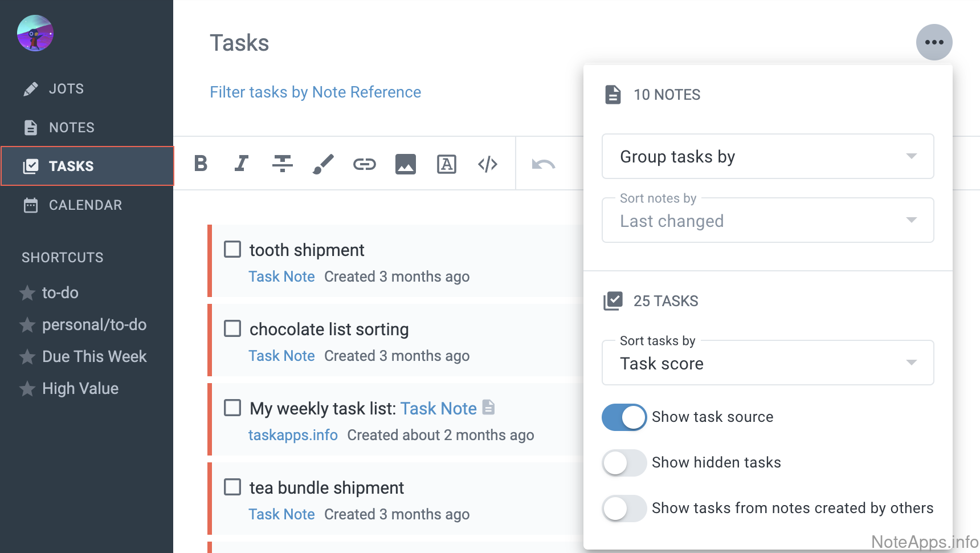Open the taskapps.info note link

(x=293, y=435)
